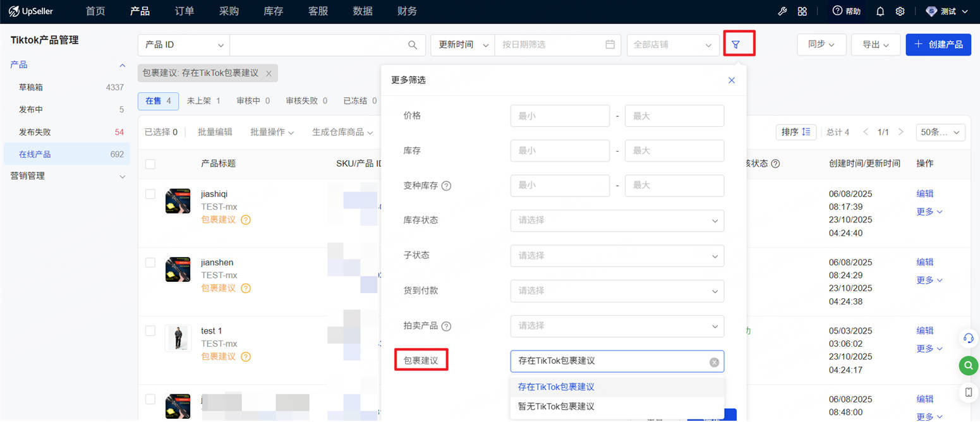
Task: Open the 库存状态 dropdown
Action: [x=617, y=220]
